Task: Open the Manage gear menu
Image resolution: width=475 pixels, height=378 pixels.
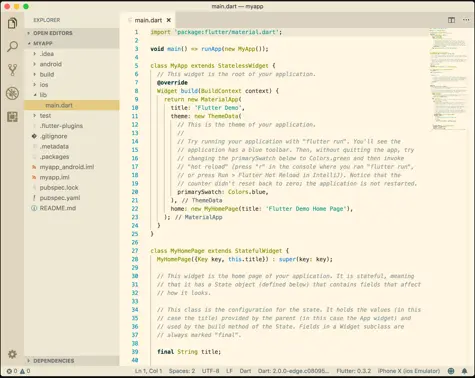Action: [x=12, y=354]
